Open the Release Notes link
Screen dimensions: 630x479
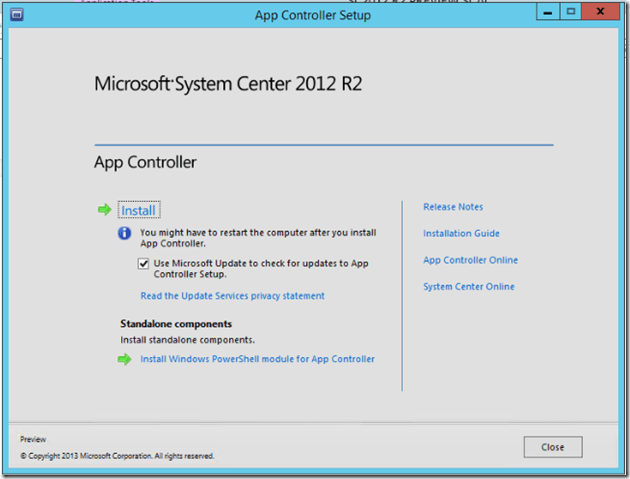pos(453,207)
